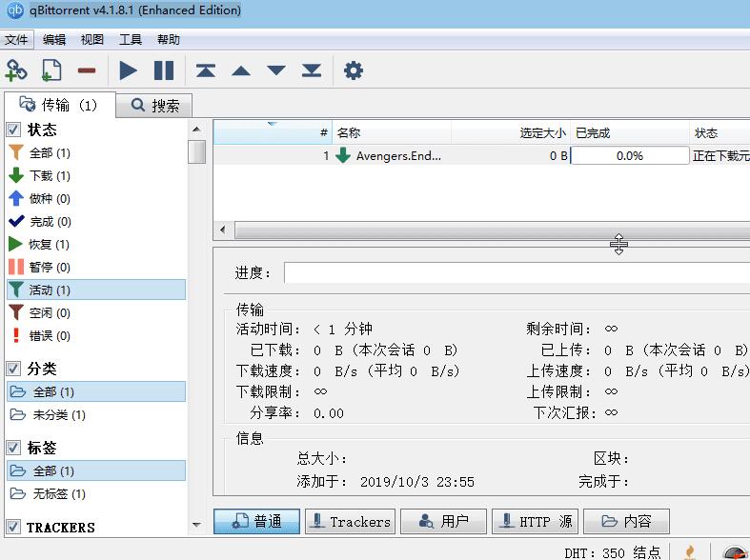Select the 暂停 (0) status filter
The image size is (750, 560).
click(x=95, y=267)
